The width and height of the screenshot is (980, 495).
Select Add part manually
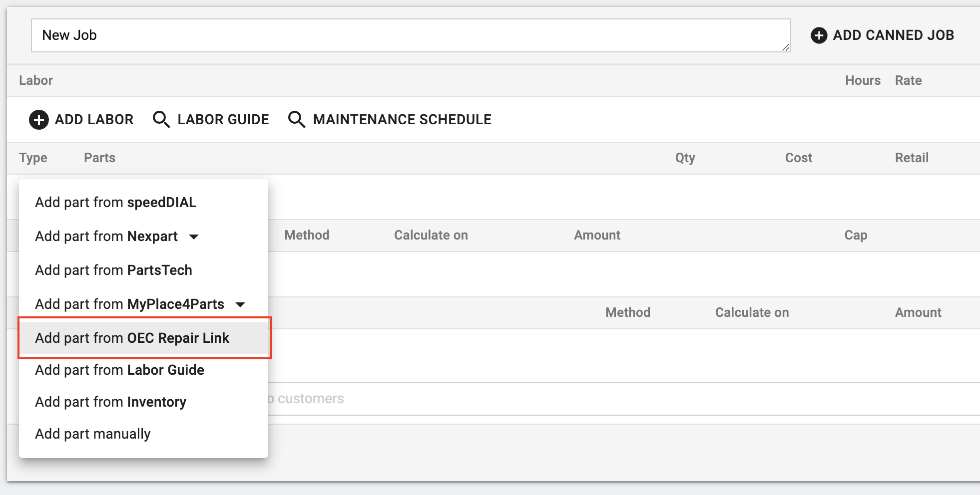click(x=92, y=434)
